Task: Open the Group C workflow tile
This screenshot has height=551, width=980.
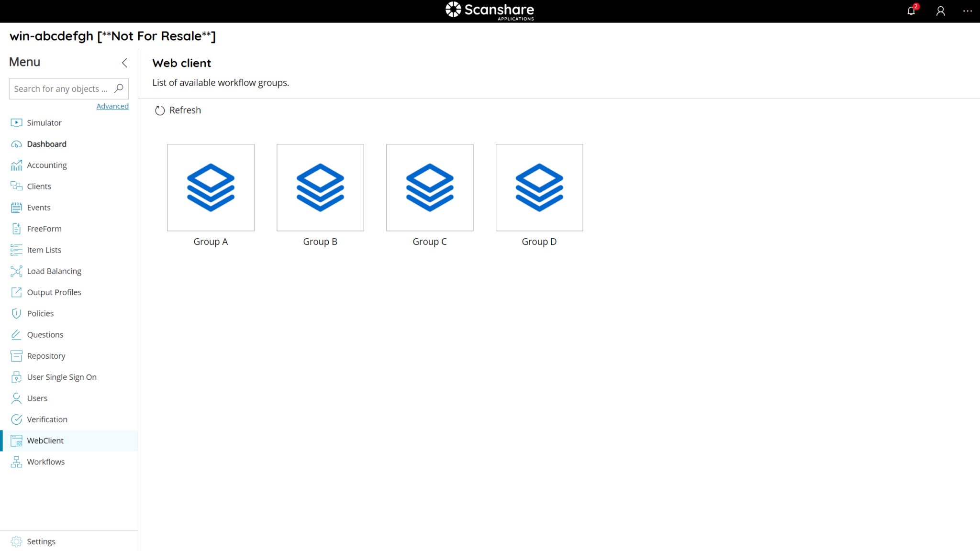Action: coord(429,187)
